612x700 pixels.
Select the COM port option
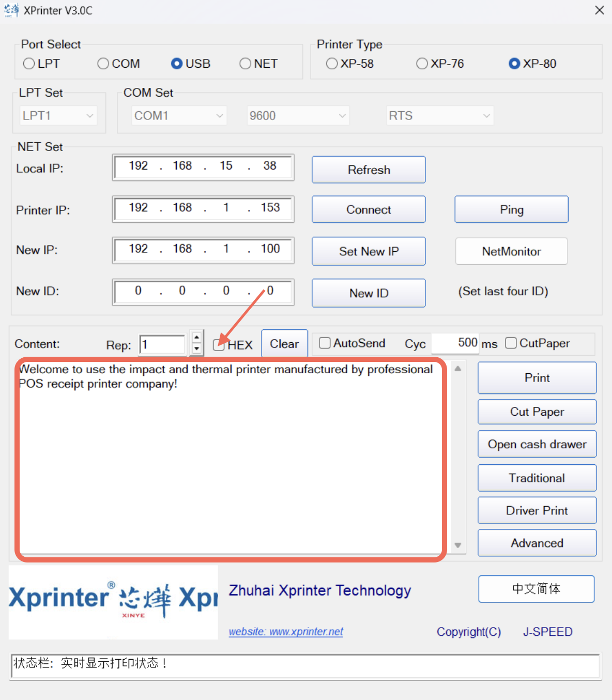(103, 64)
